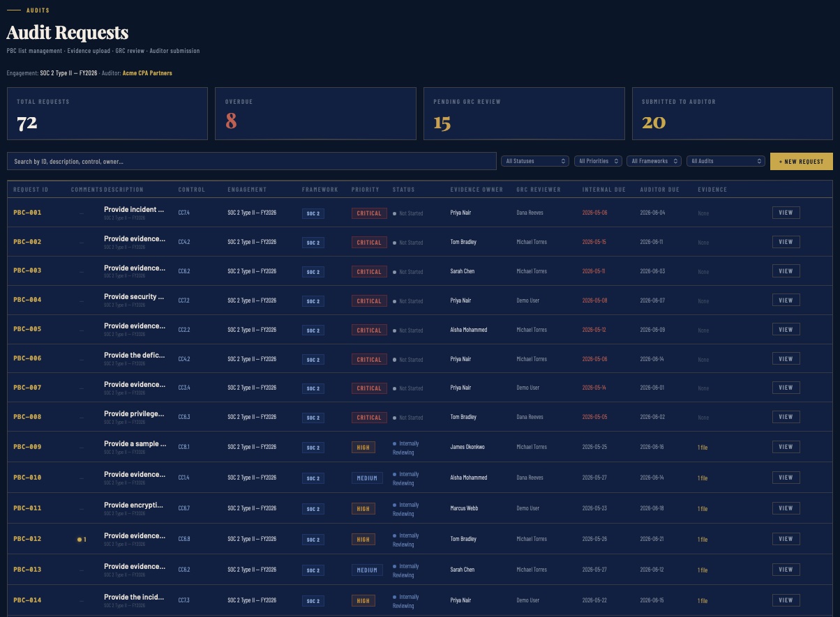
Task: Select the PBC-006 request ID
Action: [27, 359]
